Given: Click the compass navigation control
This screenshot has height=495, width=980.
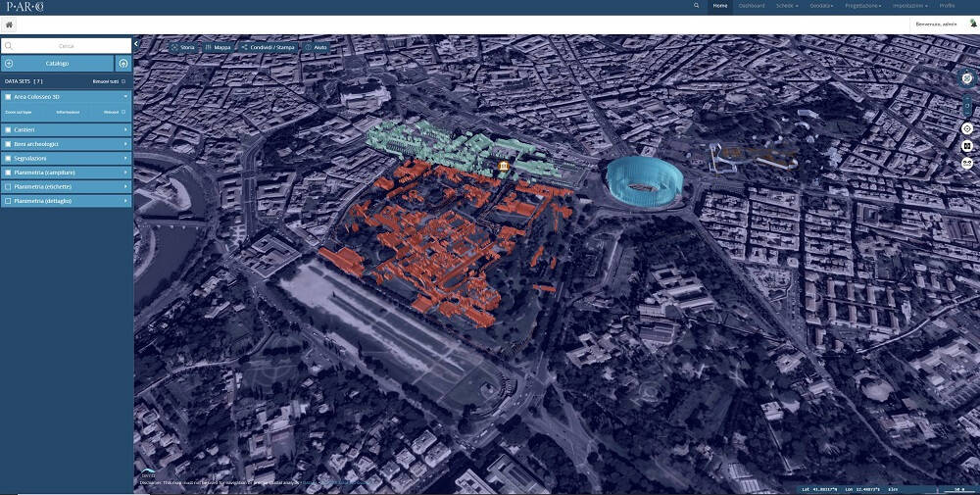Looking at the screenshot, I should (x=967, y=78).
